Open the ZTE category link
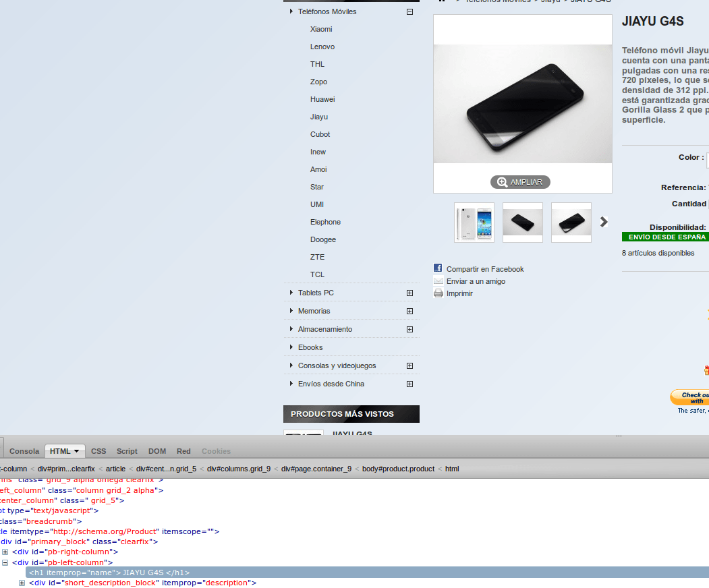This screenshot has width=709, height=588. 318,257
